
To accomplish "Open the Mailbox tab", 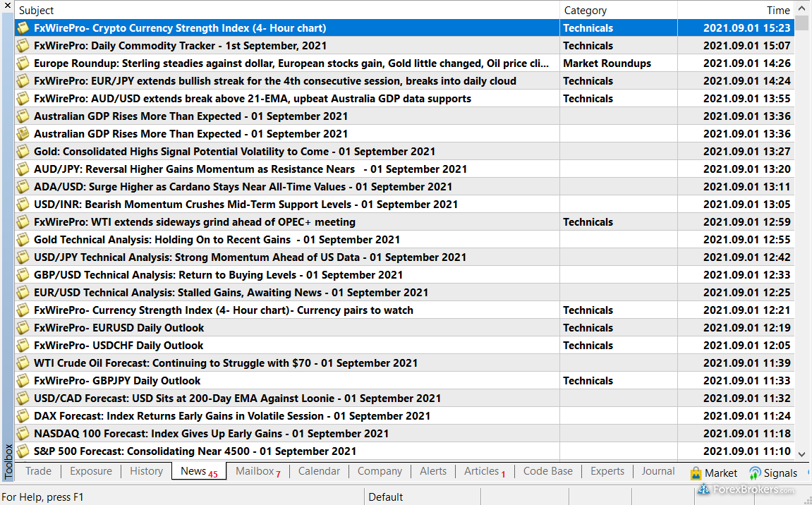I will point(258,471).
